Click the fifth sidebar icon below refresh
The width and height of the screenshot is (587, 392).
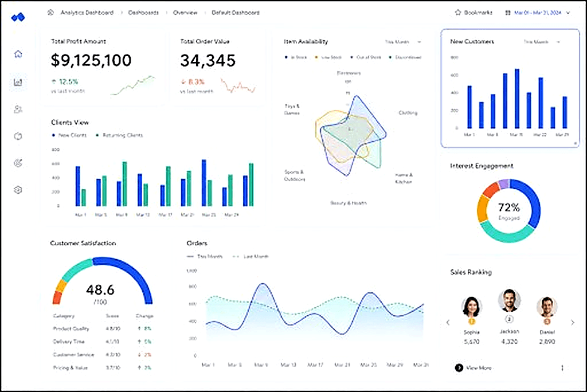pos(18,163)
